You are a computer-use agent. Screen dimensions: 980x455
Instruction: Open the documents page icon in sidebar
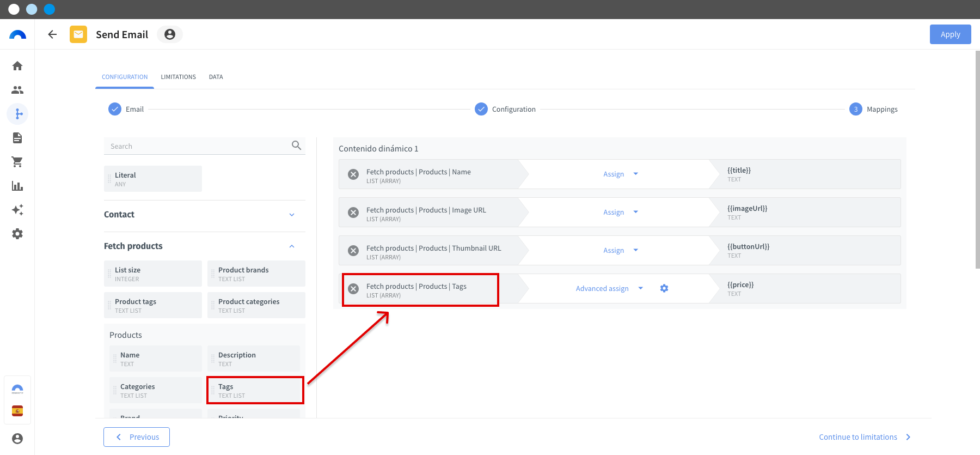(x=17, y=138)
